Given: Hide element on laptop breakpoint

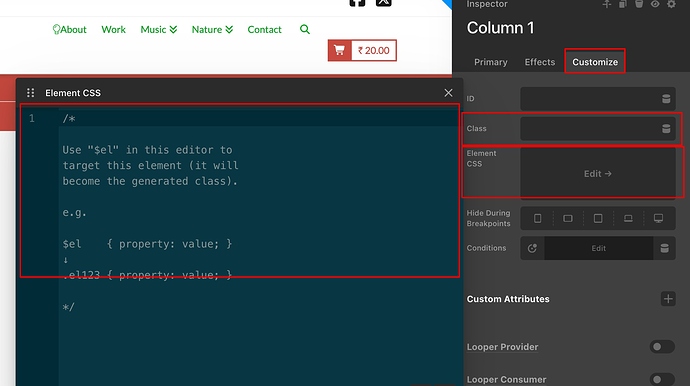Looking at the screenshot, I should click(x=628, y=218).
